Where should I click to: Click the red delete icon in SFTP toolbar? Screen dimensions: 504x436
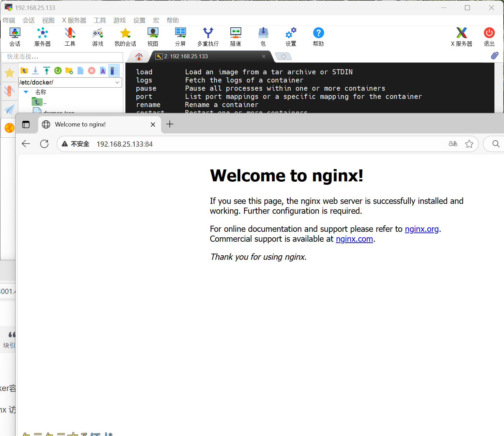[x=92, y=71]
